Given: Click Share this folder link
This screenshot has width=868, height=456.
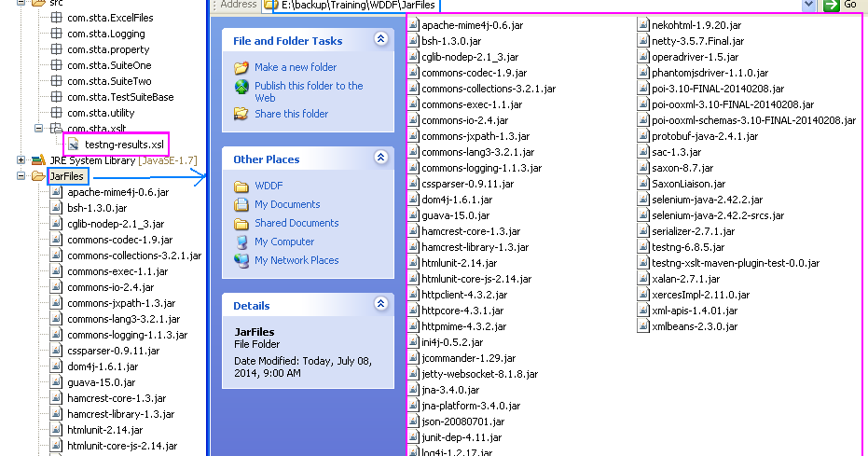Looking at the screenshot, I should [x=291, y=114].
